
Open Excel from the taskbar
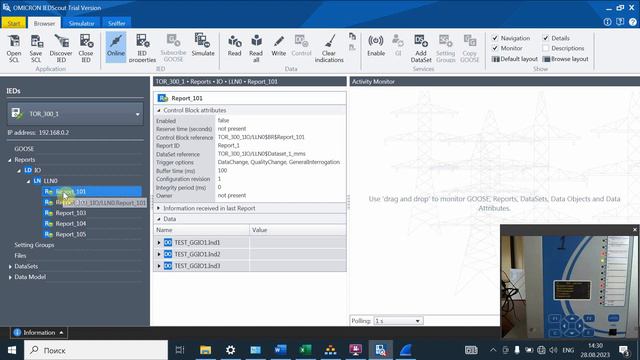(x=305, y=350)
